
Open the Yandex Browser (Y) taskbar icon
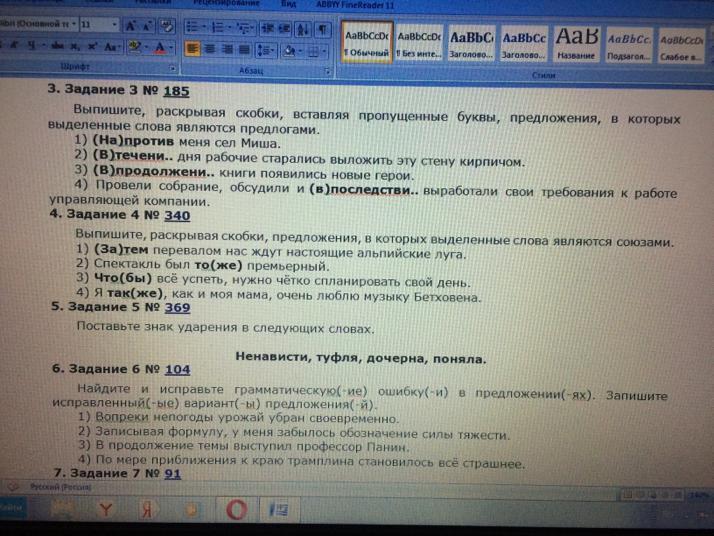pyautogui.click(x=106, y=509)
